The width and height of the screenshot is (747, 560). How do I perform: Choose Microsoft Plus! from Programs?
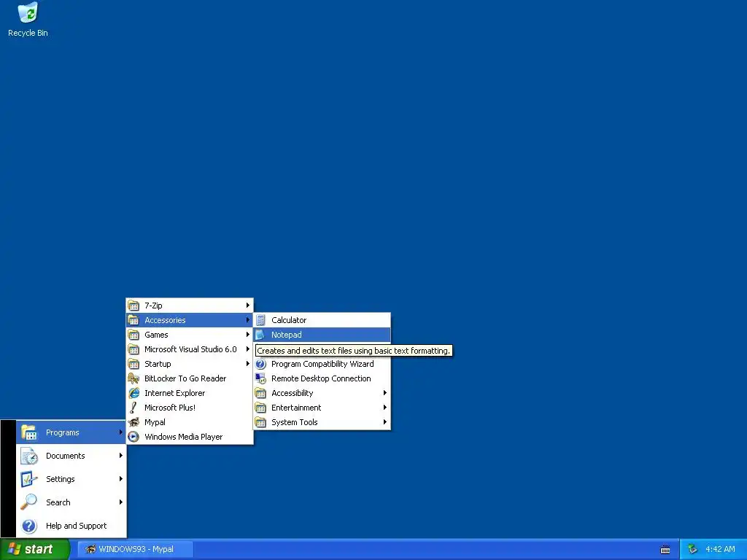[x=190, y=408]
